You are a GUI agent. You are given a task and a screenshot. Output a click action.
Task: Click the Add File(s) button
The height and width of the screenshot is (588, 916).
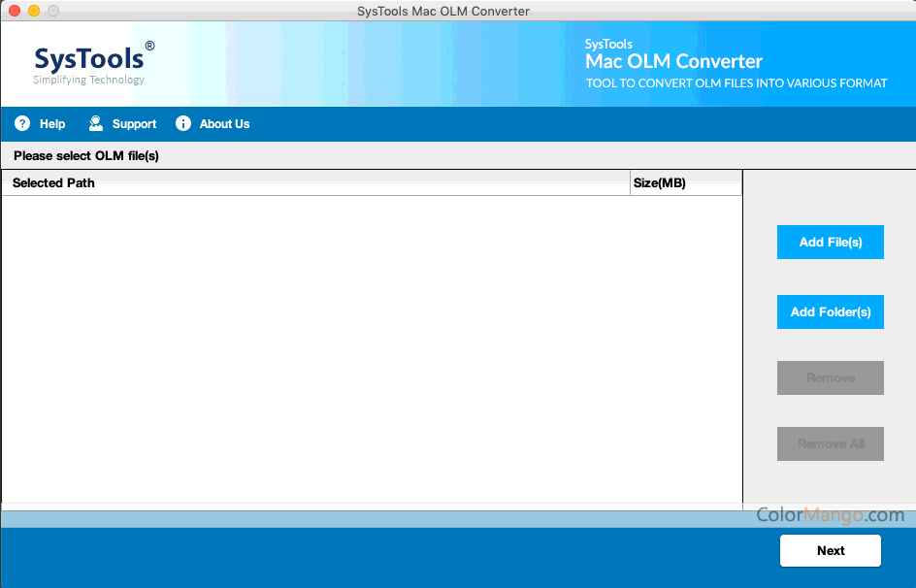coord(831,242)
